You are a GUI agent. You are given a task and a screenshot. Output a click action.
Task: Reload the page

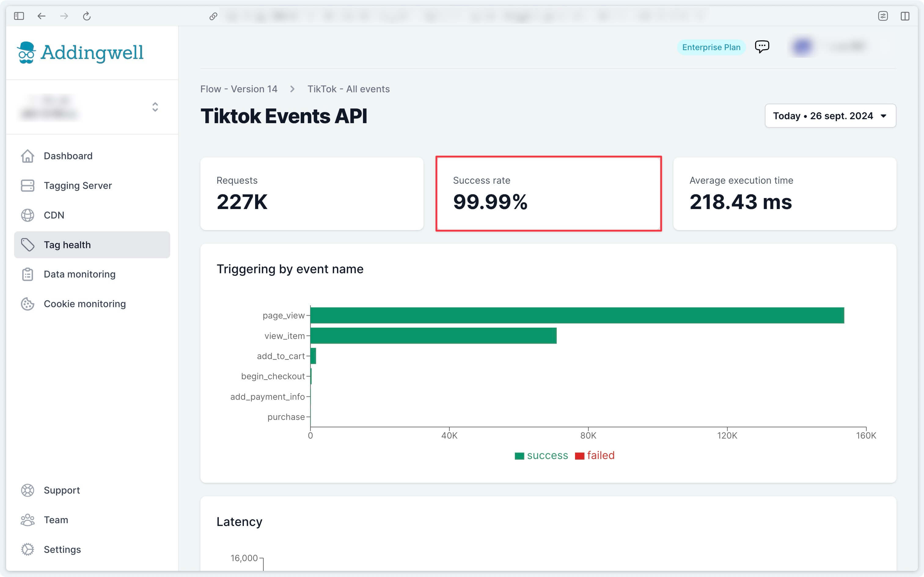pyautogui.click(x=86, y=16)
